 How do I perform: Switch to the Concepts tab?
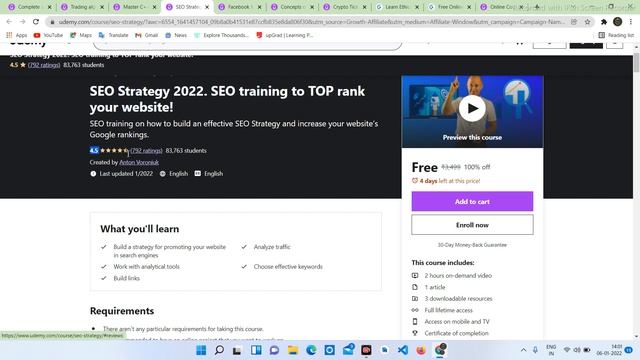(x=291, y=7)
